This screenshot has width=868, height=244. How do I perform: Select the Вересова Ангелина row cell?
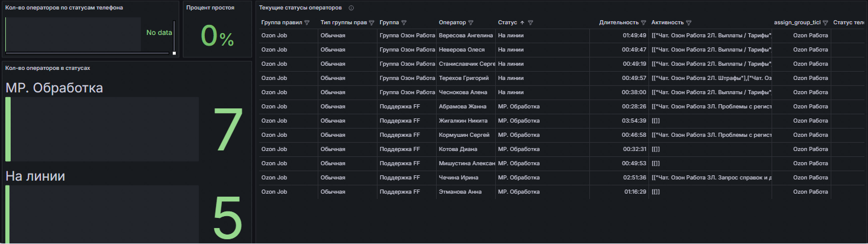tap(466, 36)
